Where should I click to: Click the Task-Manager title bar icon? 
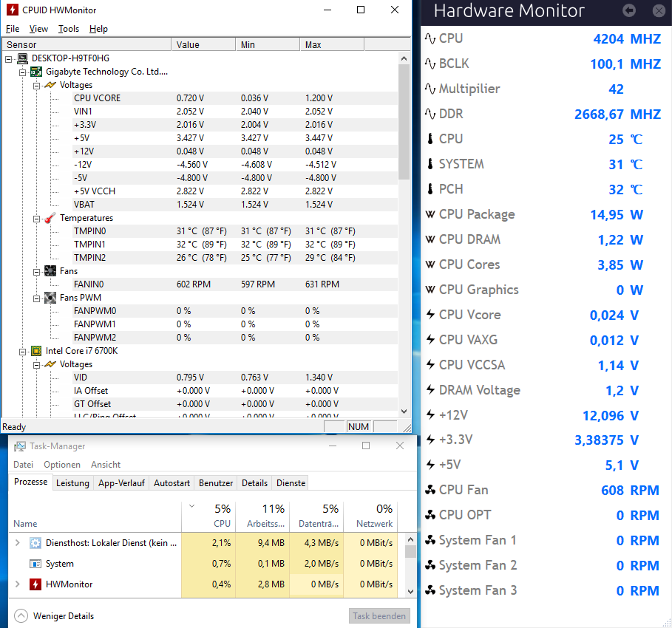point(20,446)
